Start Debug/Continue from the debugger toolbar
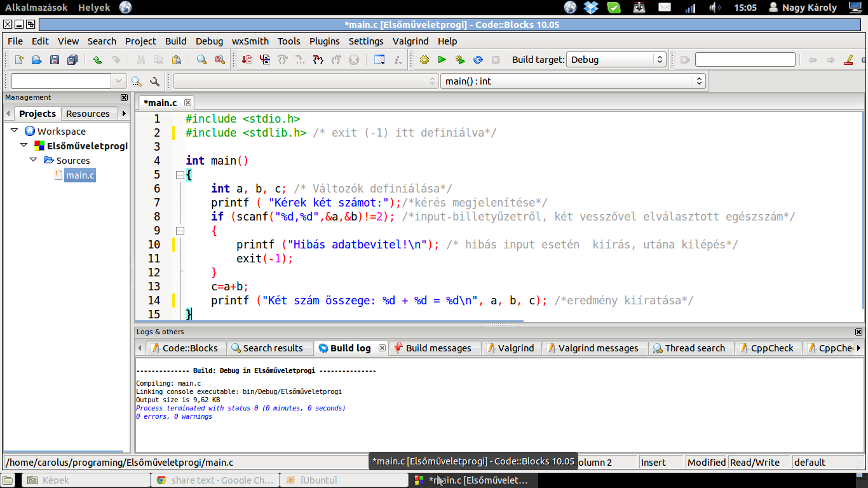868x488 pixels. (247, 60)
